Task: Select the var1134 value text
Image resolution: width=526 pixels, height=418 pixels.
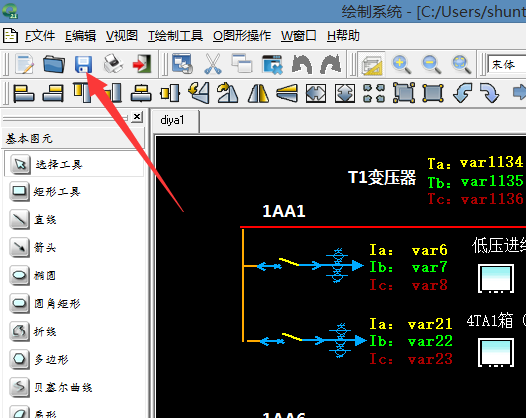Action: [491, 162]
